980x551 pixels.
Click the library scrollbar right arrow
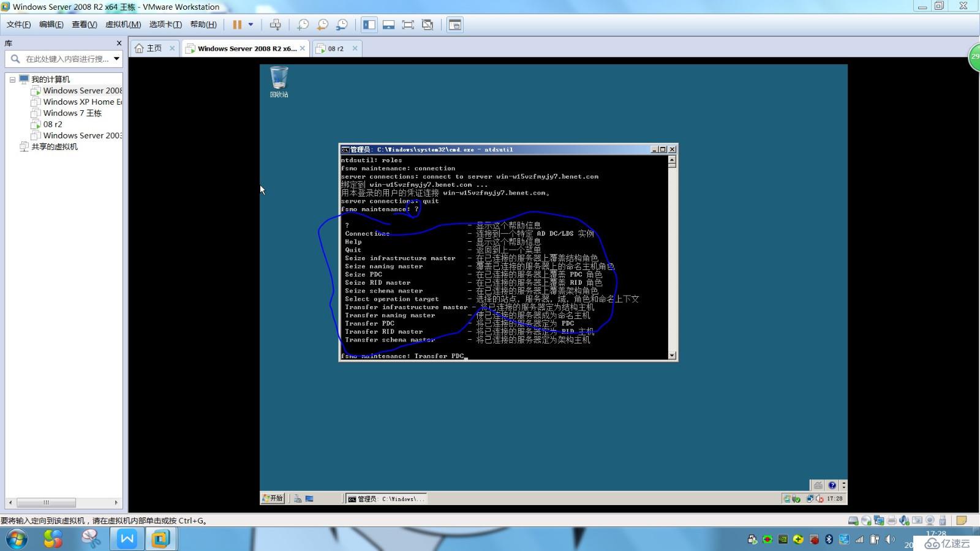click(x=116, y=503)
